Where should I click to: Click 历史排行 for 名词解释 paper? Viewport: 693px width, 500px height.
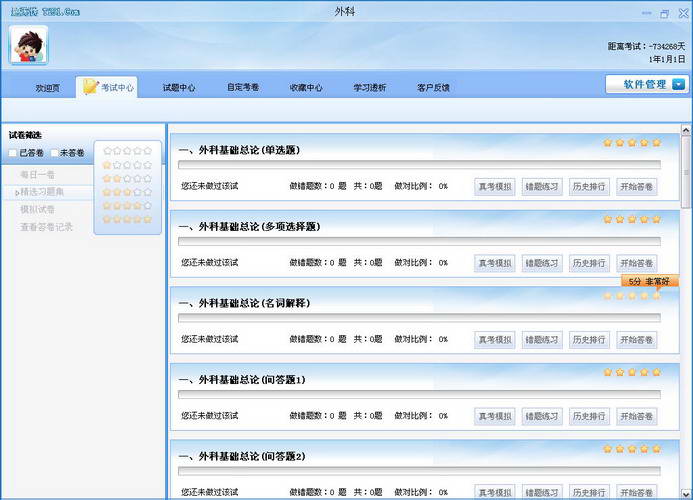(589, 340)
